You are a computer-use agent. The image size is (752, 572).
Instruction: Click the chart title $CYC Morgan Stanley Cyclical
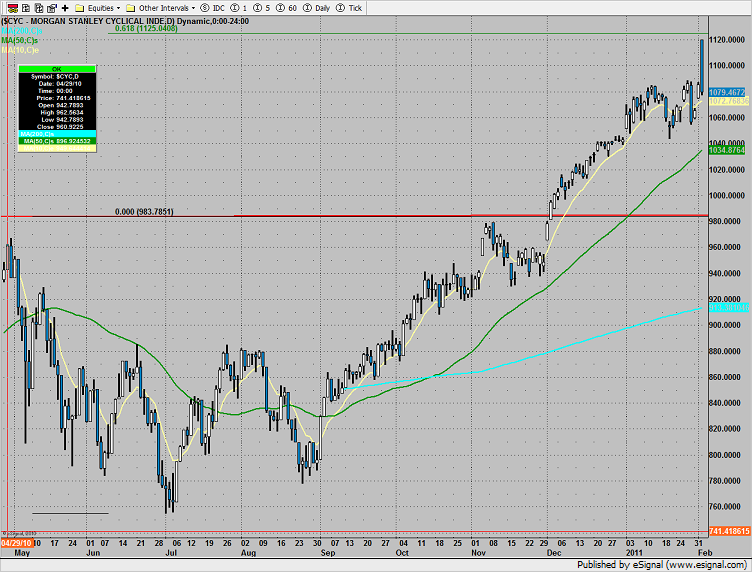pyautogui.click(x=125, y=21)
